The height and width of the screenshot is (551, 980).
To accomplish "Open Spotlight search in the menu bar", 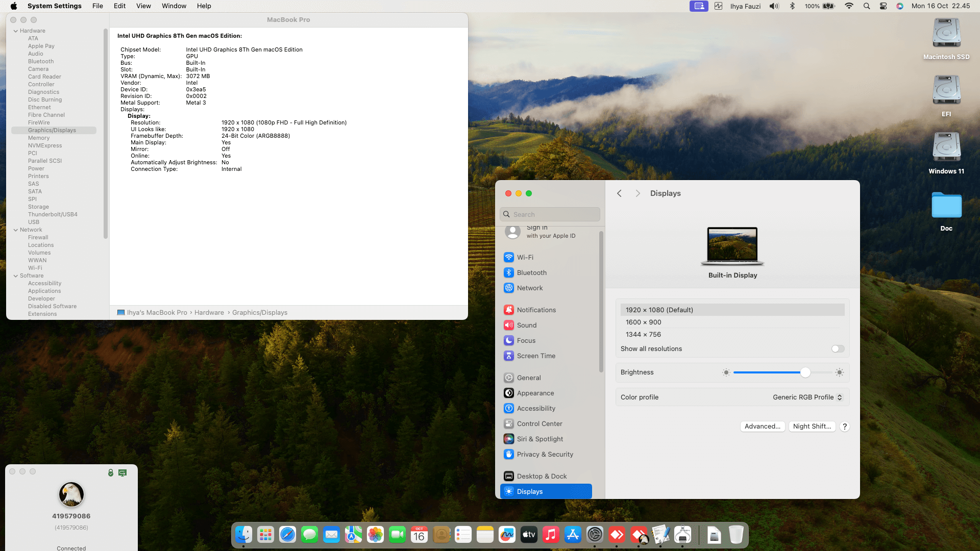I will pos(867,6).
